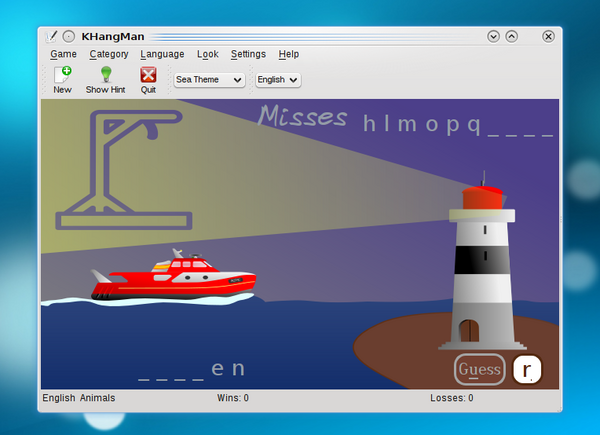Click the minimize button in title bar

(x=493, y=36)
